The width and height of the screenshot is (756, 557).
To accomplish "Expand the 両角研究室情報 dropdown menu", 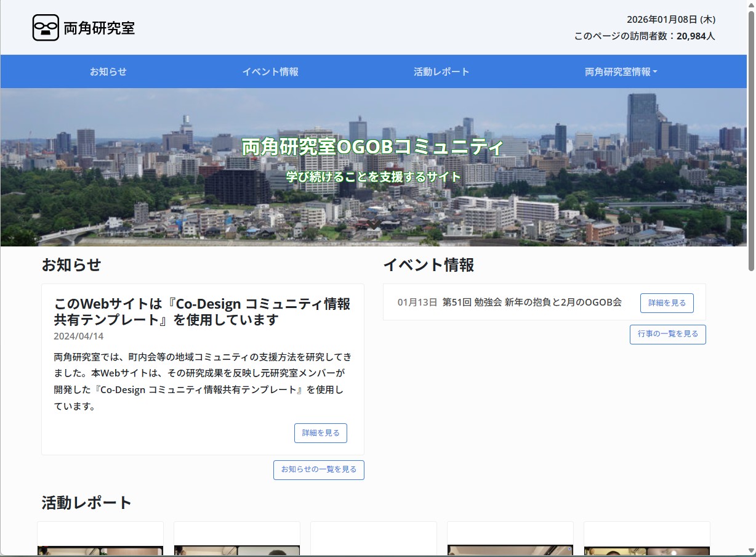I will click(x=619, y=71).
